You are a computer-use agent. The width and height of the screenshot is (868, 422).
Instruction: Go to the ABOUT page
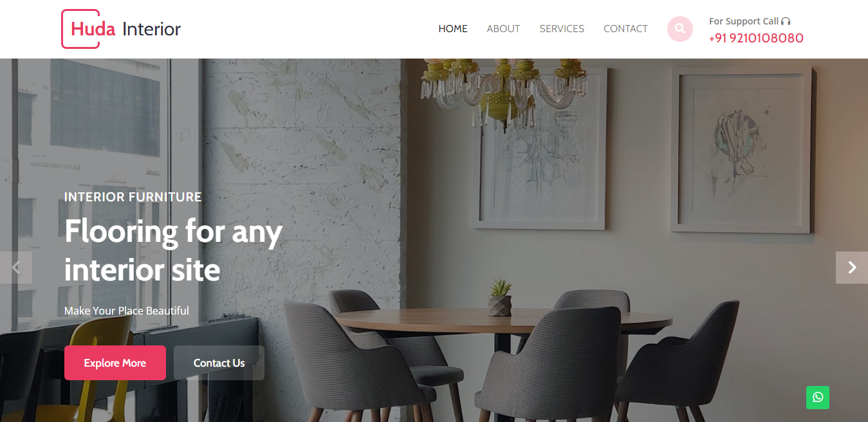(503, 29)
